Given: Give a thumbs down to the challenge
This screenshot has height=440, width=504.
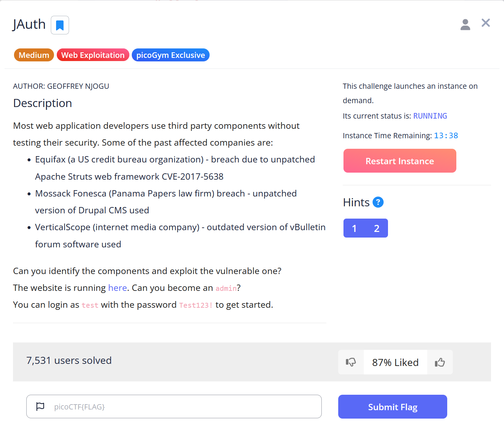Looking at the screenshot, I should [x=351, y=362].
